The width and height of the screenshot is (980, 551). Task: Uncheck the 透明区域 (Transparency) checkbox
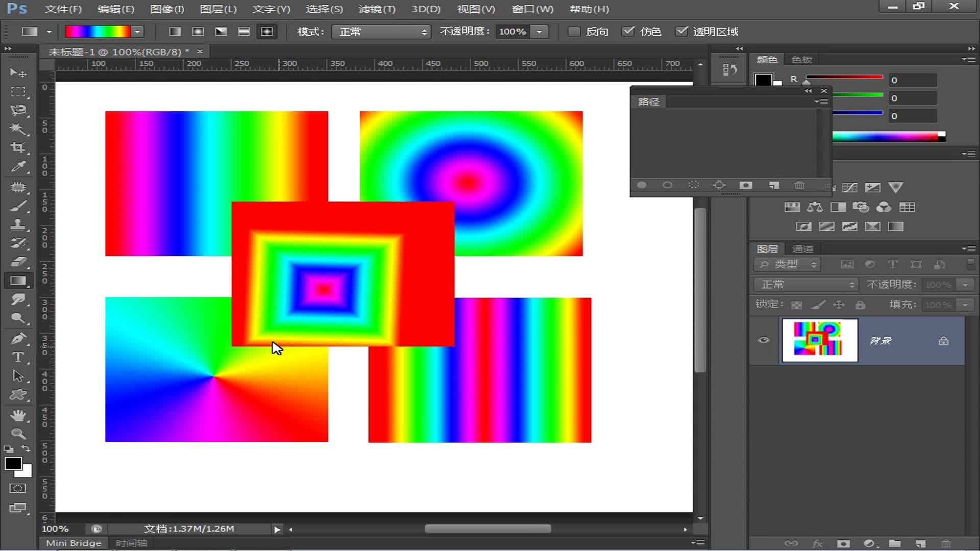681,32
